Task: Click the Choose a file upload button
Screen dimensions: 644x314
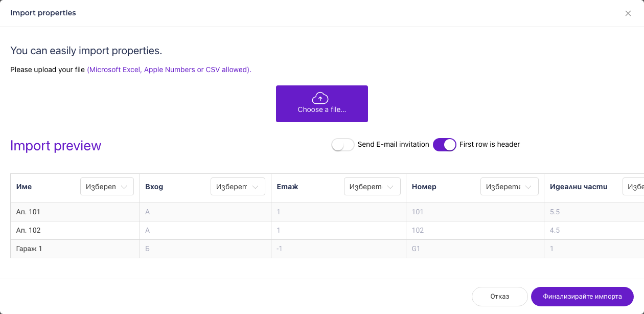Action: point(322,104)
